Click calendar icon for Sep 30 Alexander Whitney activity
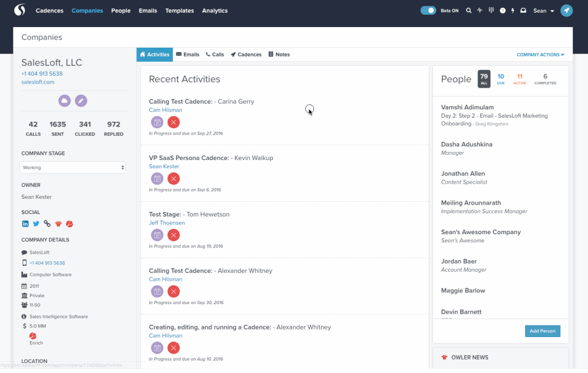The image size is (588, 373). coord(157,291)
